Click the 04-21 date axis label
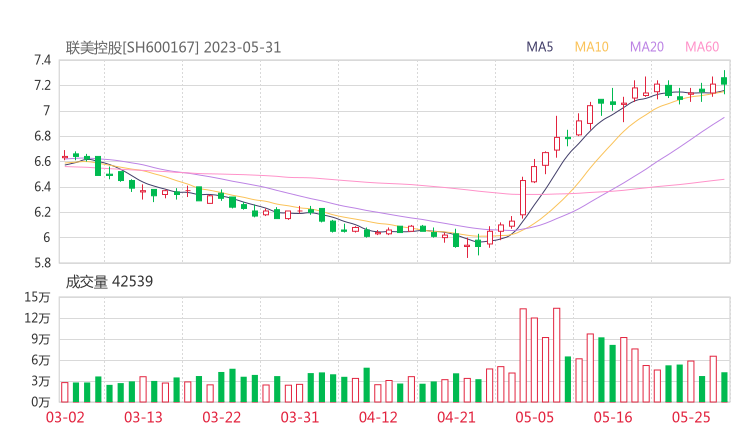Image resolution: width=740 pixels, height=440 pixels. 456,417
